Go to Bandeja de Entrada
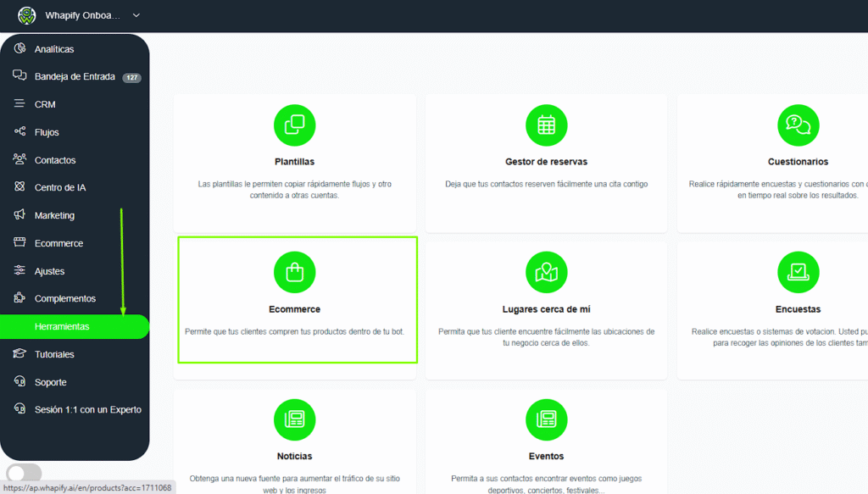Image resolution: width=868 pixels, height=494 pixels. tap(75, 77)
